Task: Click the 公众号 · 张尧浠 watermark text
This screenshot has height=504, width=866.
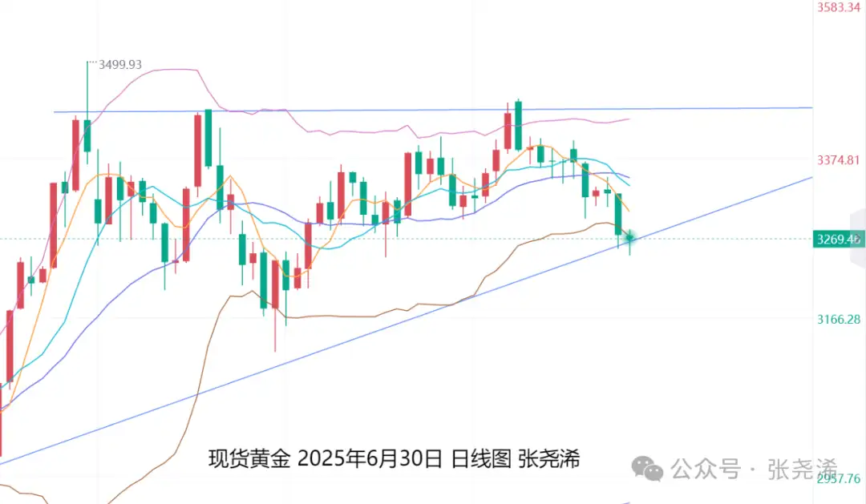Action: (755, 470)
